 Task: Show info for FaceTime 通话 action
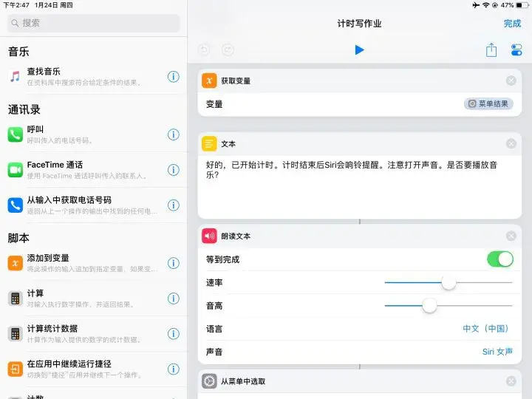click(174, 170)
